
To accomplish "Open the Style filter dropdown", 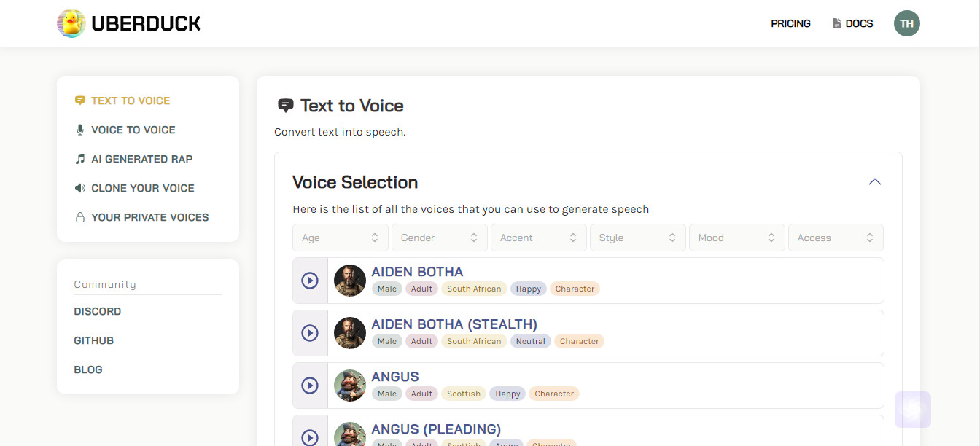I will [x=638, y=238].
